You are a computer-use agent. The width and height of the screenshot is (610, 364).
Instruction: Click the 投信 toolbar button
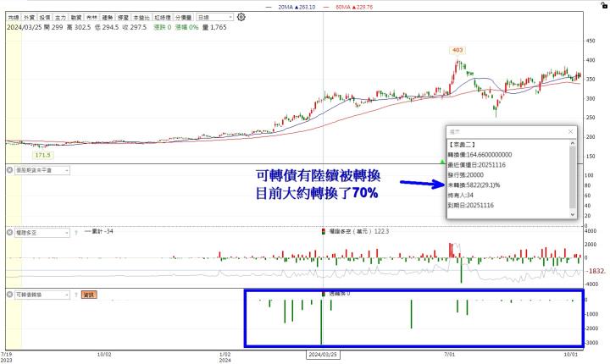pos(45,18)
